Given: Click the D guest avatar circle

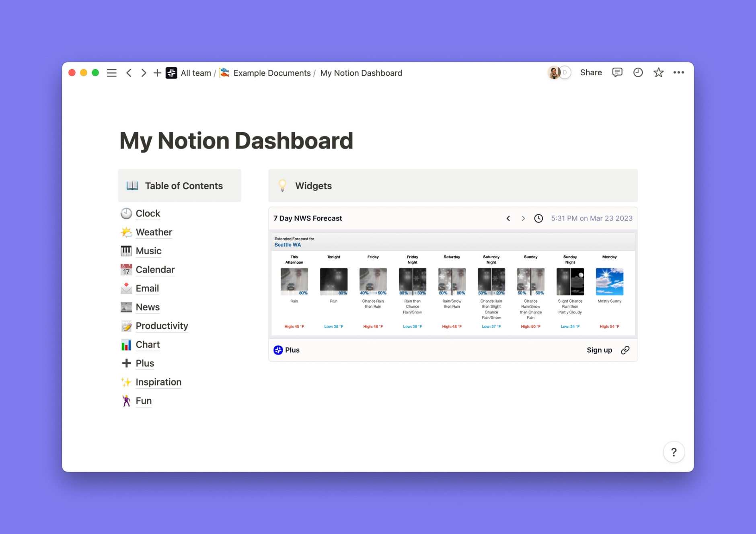Looking at the screenshot, I should 565,72.
